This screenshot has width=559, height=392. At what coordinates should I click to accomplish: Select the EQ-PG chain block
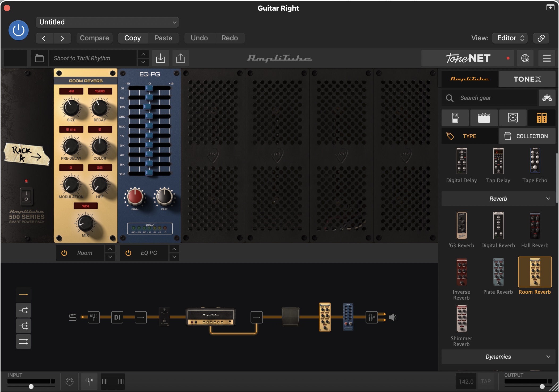pos(348,317)
